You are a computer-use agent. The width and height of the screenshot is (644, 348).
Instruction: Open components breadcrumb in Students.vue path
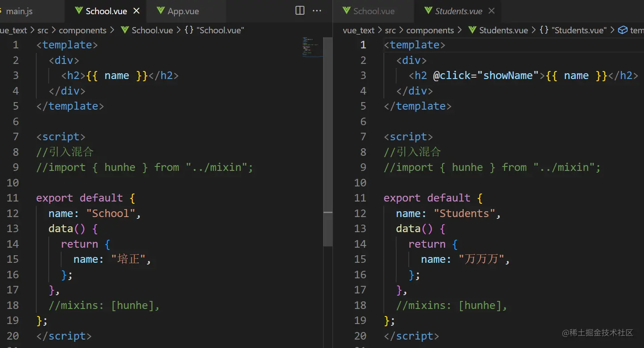pos(430,30)
